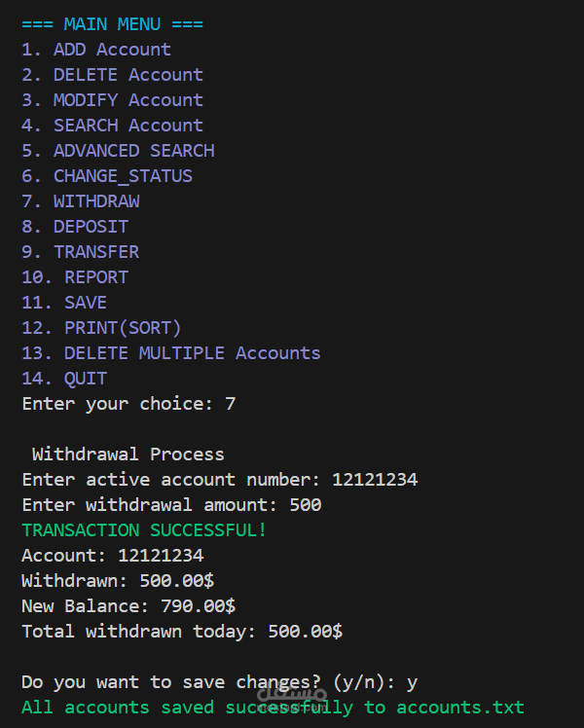This screenshot has width=584, height=728.
Task: Click the entered account number 12121234
Action: click(x=375, y=480)
